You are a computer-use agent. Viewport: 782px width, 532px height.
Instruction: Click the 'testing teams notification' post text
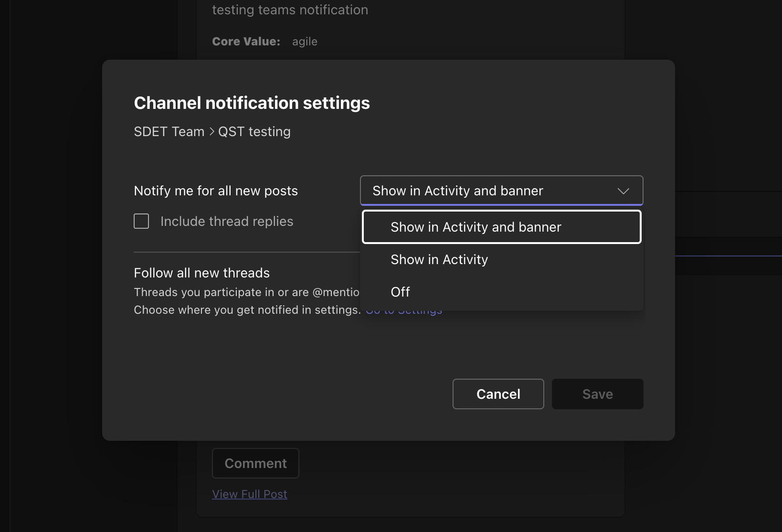point(290,10)
